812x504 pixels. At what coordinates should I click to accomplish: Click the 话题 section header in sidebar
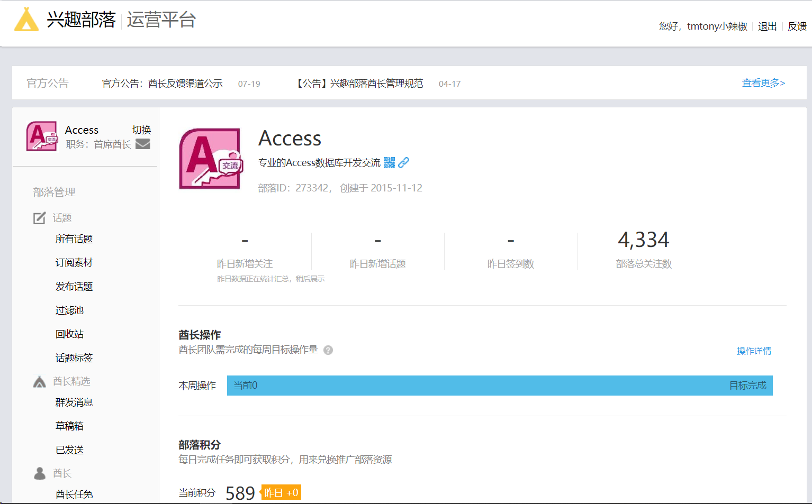[x=62, y=218]
